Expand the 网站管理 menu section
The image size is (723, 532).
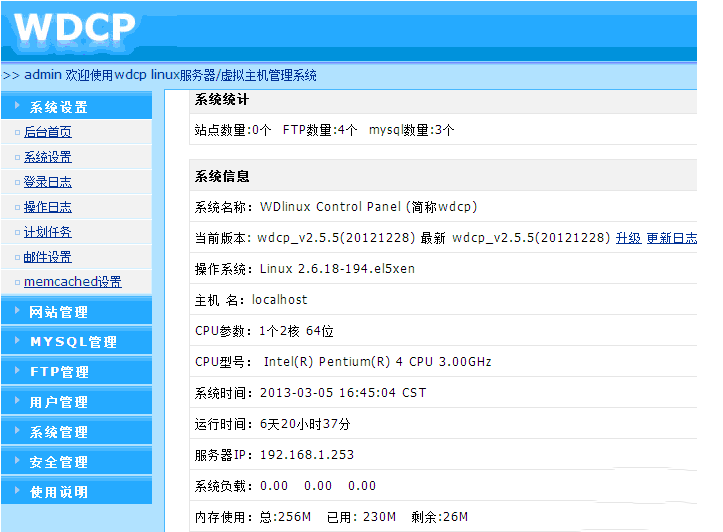coord(59,312)
